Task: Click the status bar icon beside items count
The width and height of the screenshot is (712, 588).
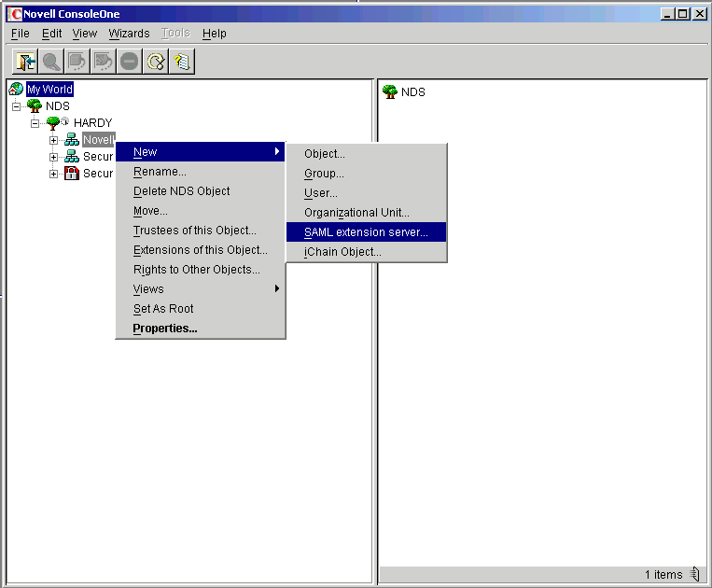Action: tap(695, 574)
